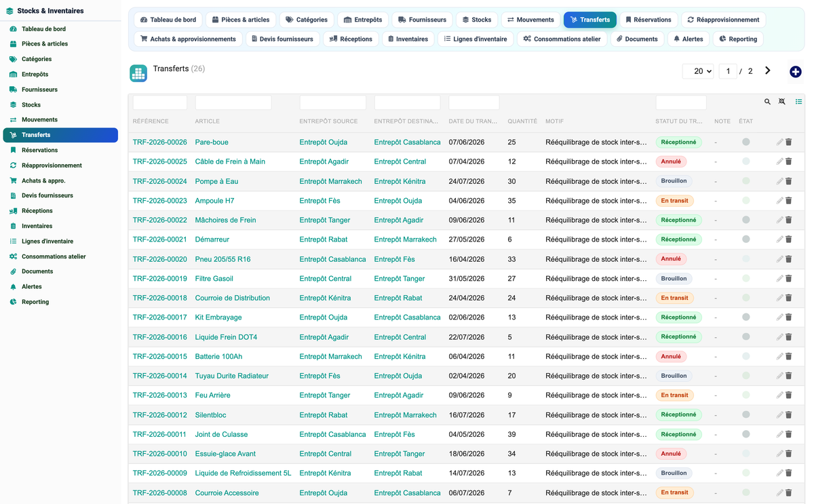814x504 pixels.
Task: Clear filters with crossed magnifier icon
Action: pyautogui.click(x=782, y=102)
